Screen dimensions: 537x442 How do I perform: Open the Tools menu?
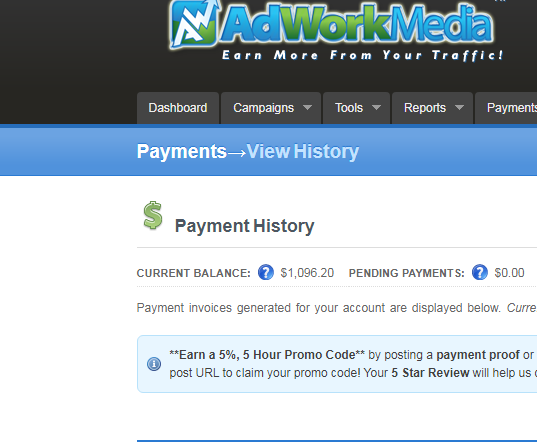point(357,108)
